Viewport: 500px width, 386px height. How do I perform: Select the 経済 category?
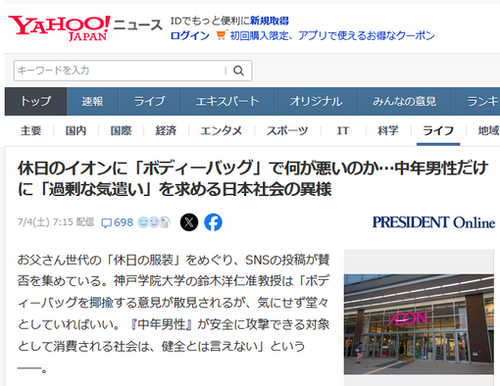point(166,131)
